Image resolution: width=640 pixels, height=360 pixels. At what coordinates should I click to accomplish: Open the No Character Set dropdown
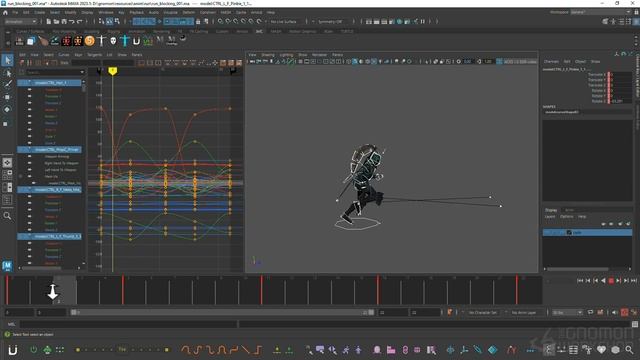482,312
